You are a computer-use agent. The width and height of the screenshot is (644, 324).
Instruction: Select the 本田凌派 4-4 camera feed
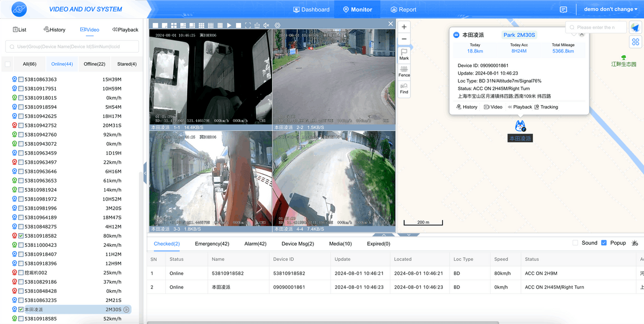[333, 178]
